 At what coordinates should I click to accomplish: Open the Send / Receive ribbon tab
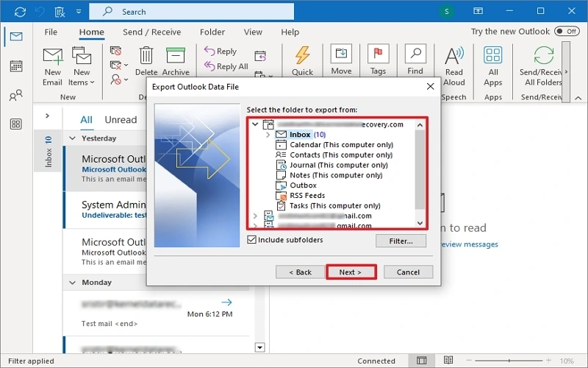click(x=152, y=32)
